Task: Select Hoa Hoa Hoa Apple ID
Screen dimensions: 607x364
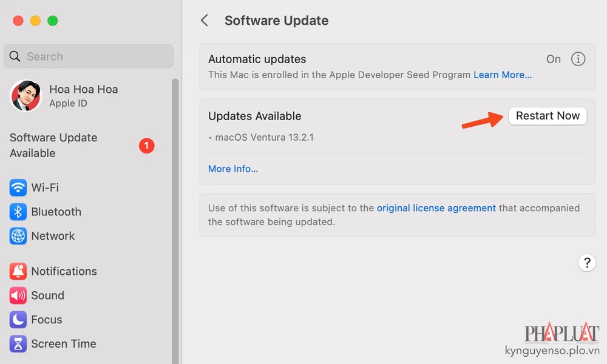Action: coord(84,95)
